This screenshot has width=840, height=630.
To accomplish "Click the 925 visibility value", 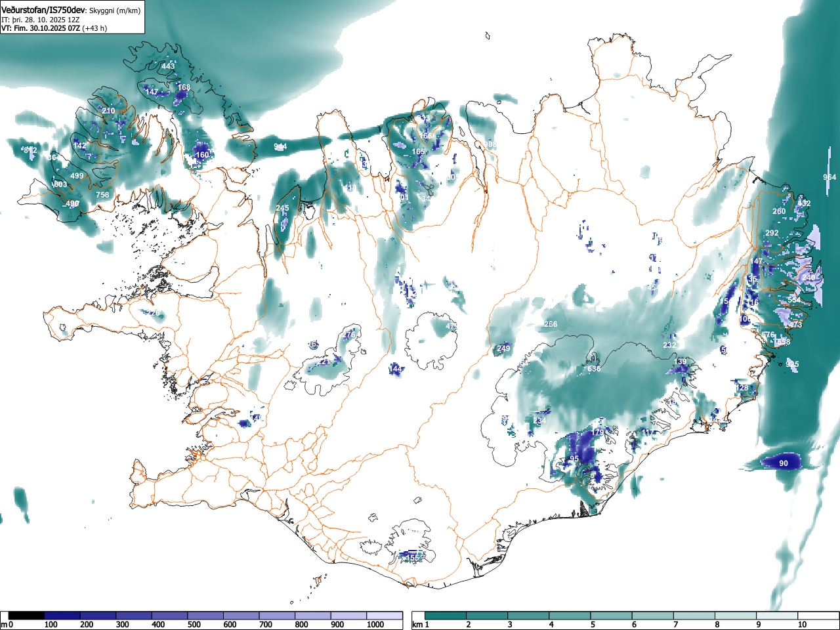I will [792, 364].
